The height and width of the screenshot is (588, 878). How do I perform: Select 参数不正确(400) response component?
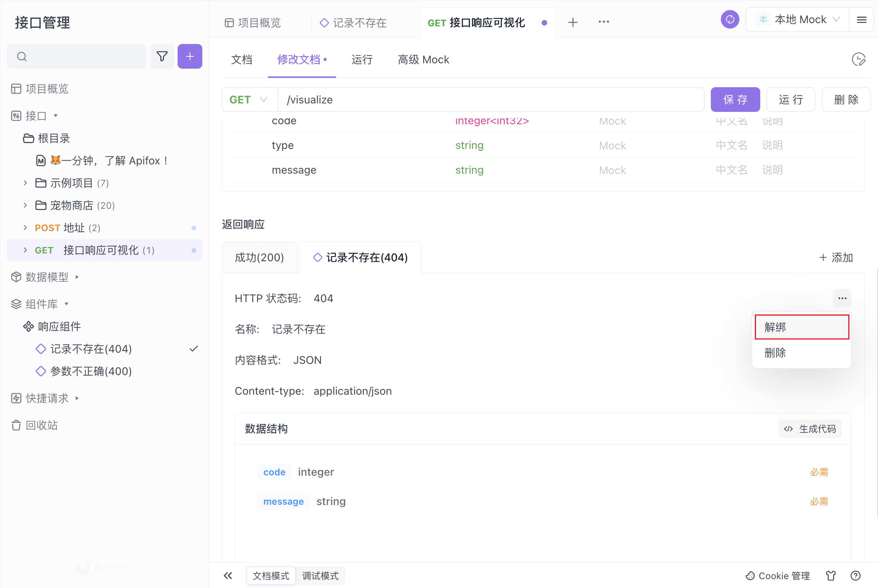pos(91,371)
